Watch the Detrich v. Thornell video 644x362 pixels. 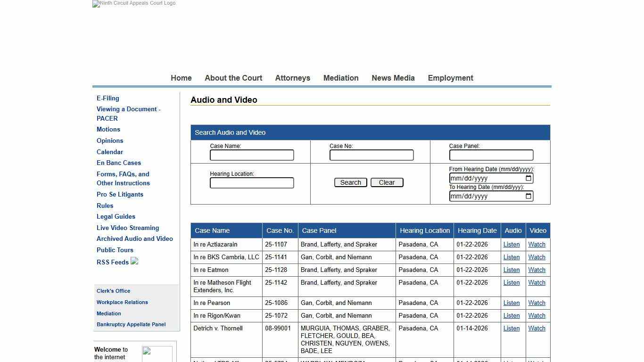(537, 329)
